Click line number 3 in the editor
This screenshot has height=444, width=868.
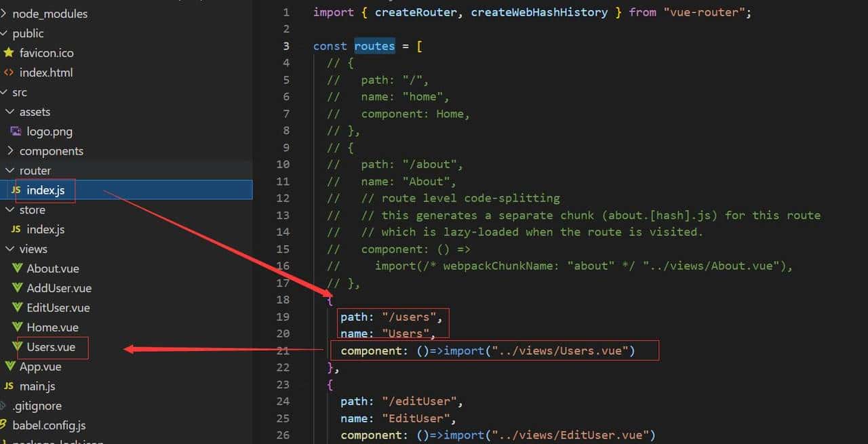pos(285,45)
